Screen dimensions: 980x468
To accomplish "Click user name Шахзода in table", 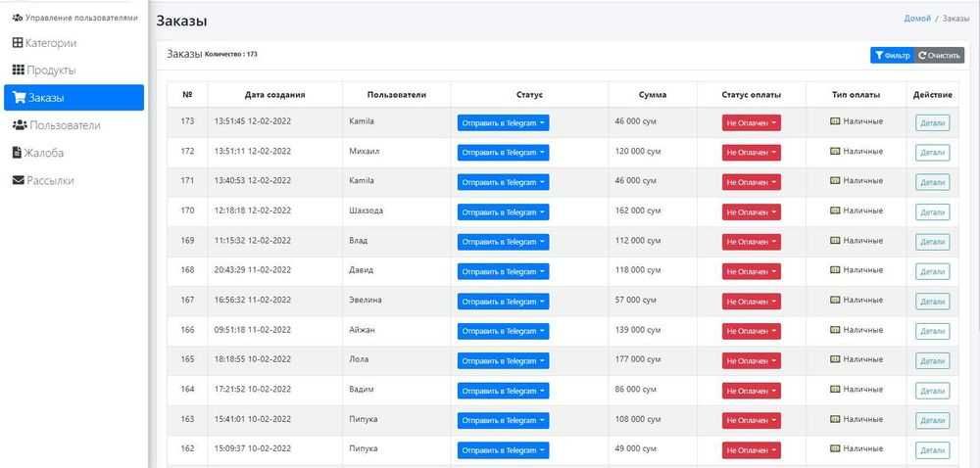I will click(x=367, y=211).
